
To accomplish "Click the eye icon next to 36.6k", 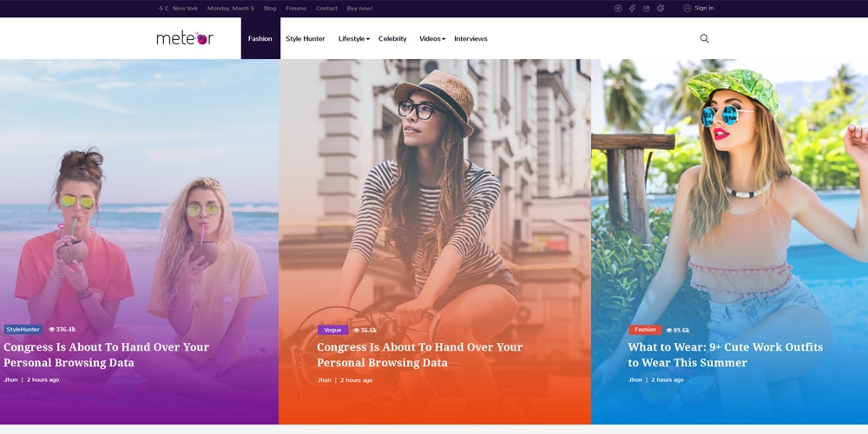I will (357, 331).
